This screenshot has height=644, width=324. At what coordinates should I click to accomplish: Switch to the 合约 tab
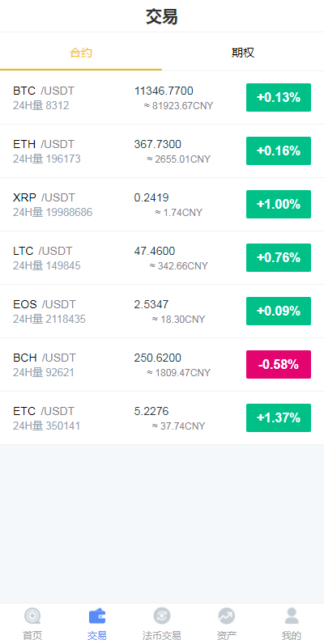coord(81,53)
